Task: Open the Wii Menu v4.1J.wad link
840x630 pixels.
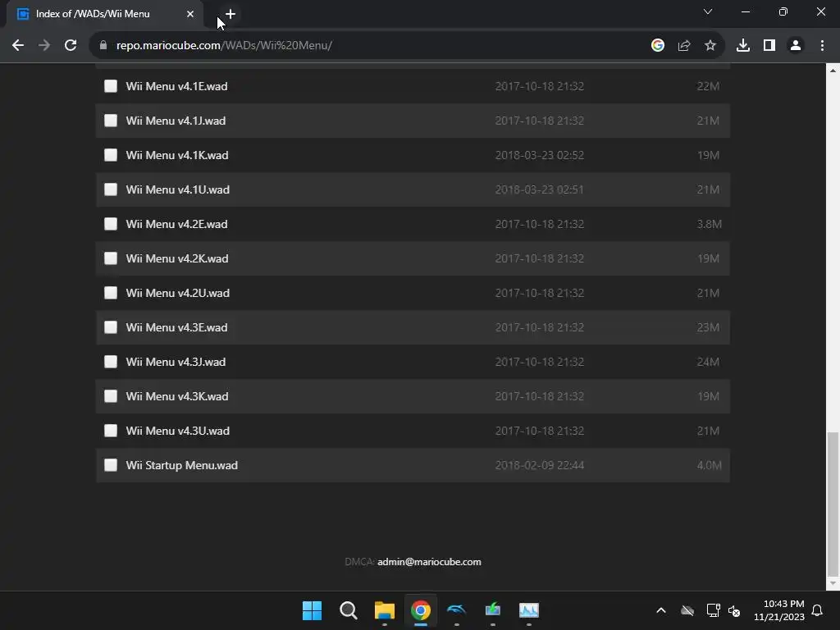Action: click(x=176, y=121)
